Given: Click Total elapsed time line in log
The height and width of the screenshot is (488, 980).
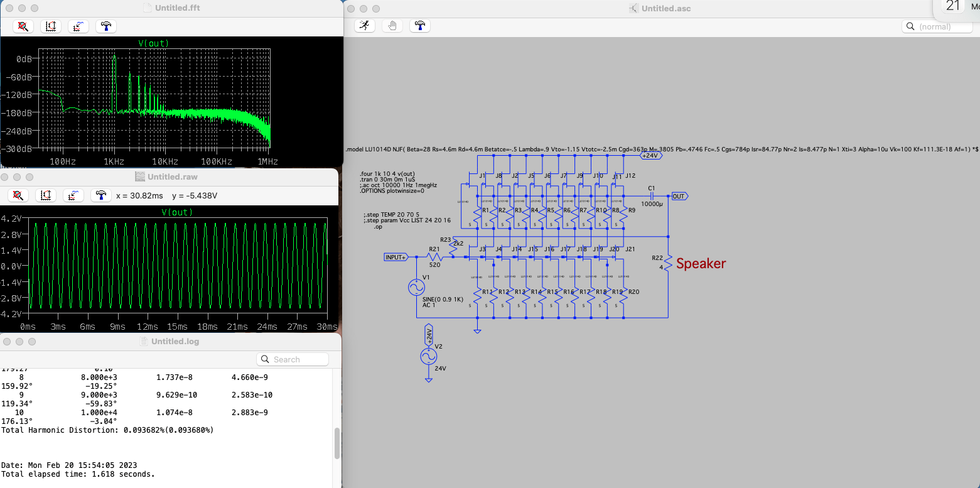Looking at the screenshot, I should click(x=78, y=474).
